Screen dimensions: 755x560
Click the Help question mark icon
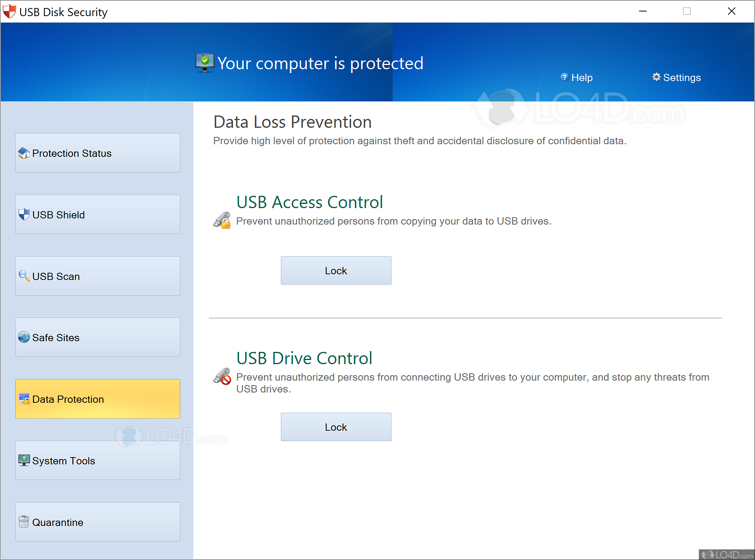(x=564, y=77)
